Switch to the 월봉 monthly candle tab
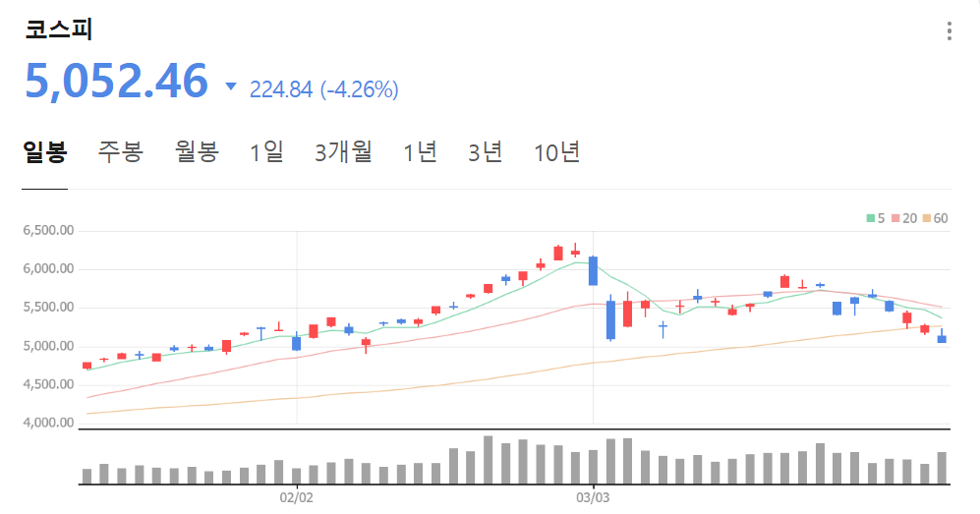This screenshot has width=980, height=514. 197,151
